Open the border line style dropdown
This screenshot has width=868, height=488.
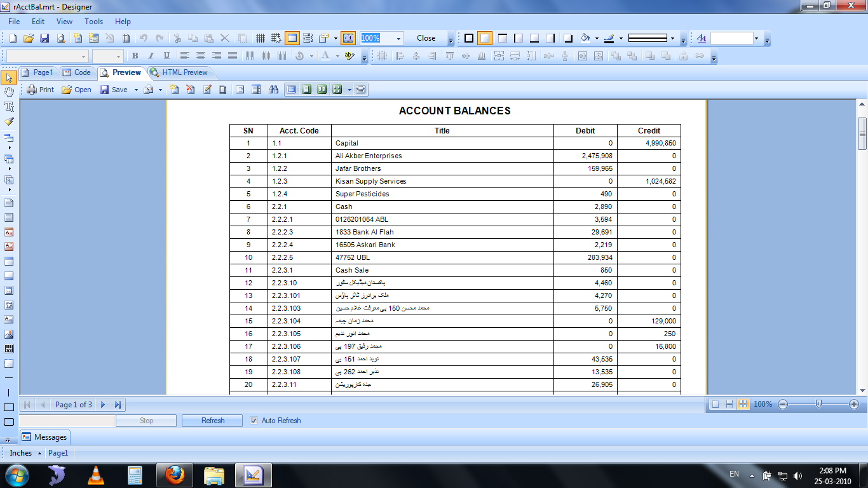click(x=672, y=38)
